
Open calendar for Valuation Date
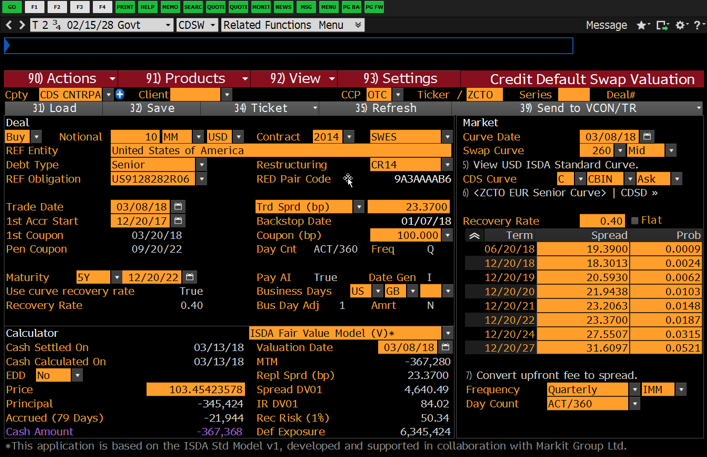click(446, 348)
